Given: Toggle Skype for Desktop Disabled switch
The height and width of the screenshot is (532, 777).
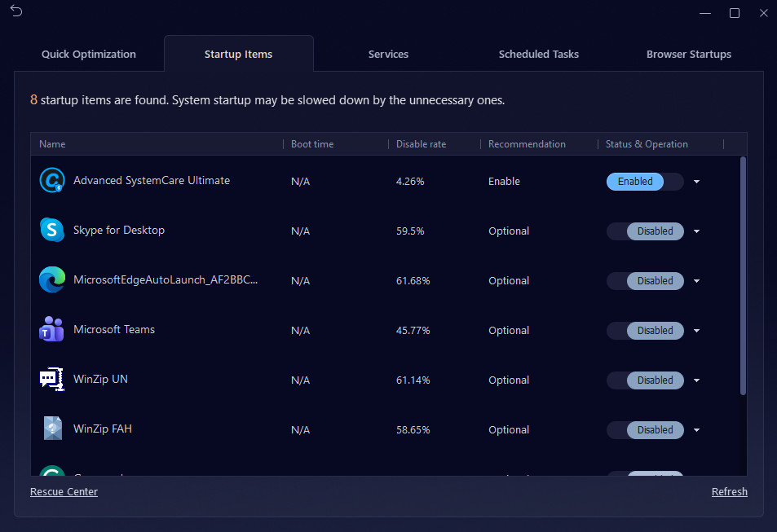Looking at the screenshot, I should click(x=645, y=231).
